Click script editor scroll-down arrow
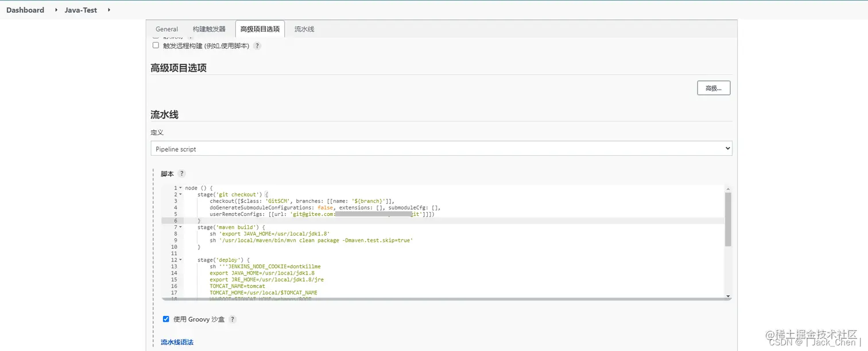Screen dimensions: 868x351 tap(728, 296)
